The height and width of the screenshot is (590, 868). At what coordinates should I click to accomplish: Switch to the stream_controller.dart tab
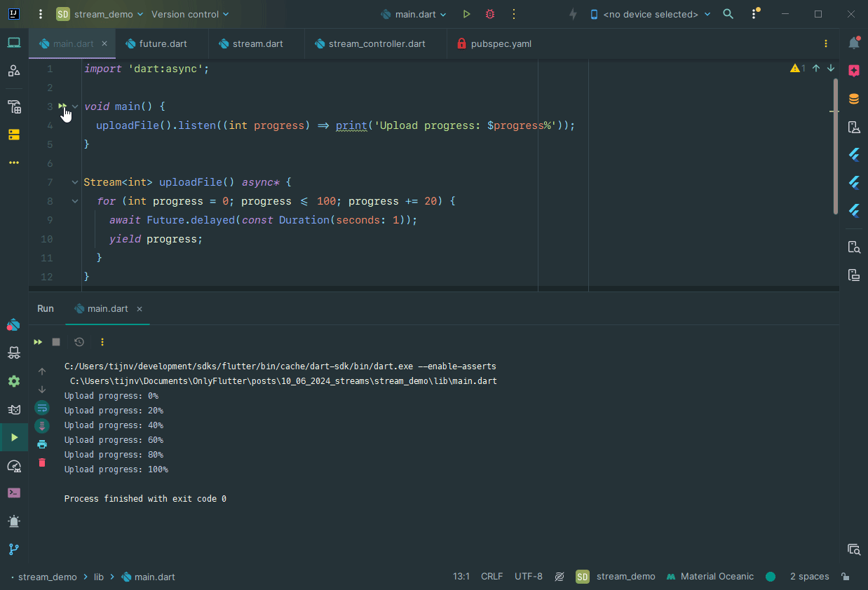pyautogui.click(x=377, y=43)
